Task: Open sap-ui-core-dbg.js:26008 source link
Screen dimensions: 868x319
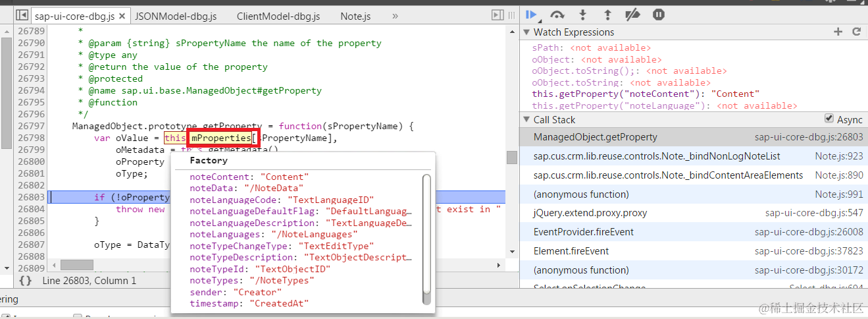Action: (809, 232)
